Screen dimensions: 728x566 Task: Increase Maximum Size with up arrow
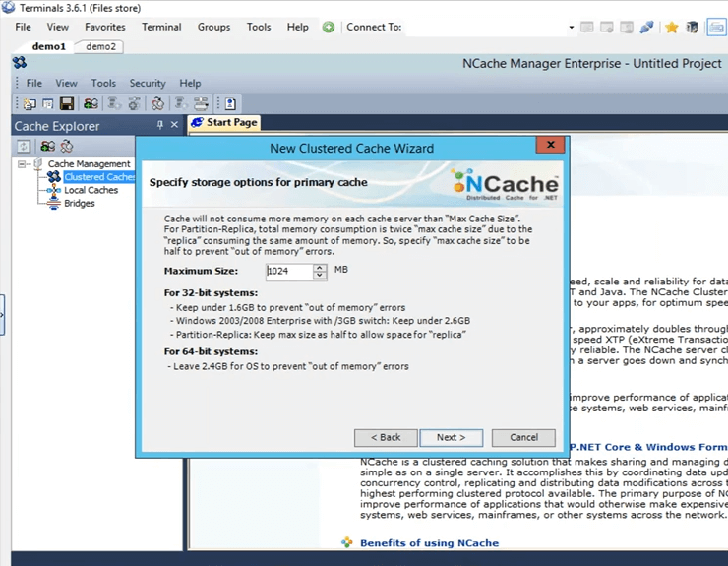(x=320, y=268)
